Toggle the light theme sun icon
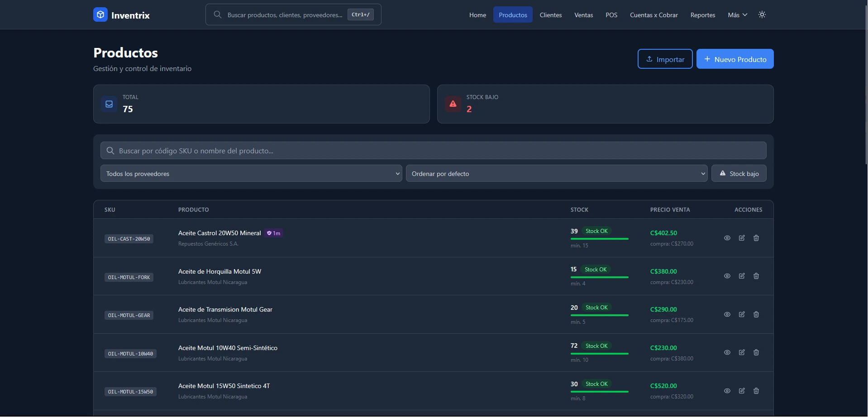868x417 pixels. 762,14
